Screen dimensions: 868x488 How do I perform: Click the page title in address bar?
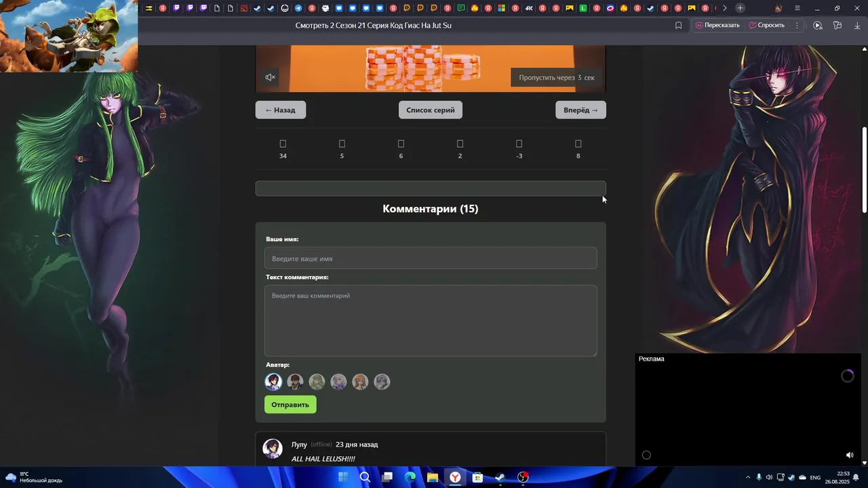(x=373, y=25)
